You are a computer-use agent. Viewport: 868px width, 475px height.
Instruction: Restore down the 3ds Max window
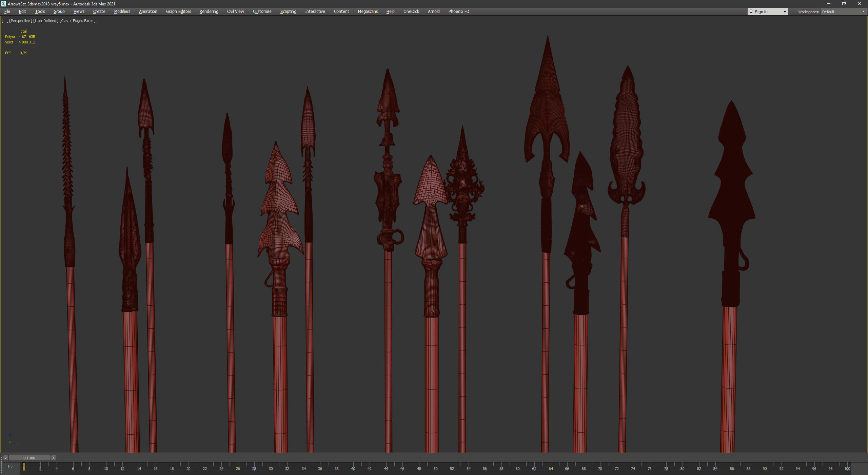tap(844, 4)
